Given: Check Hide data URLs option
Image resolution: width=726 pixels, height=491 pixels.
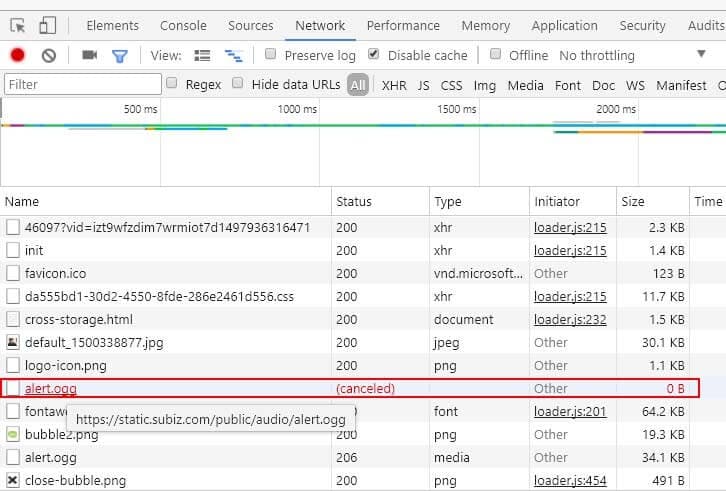Looking at the screenshot, I should [x=238, y=83].
